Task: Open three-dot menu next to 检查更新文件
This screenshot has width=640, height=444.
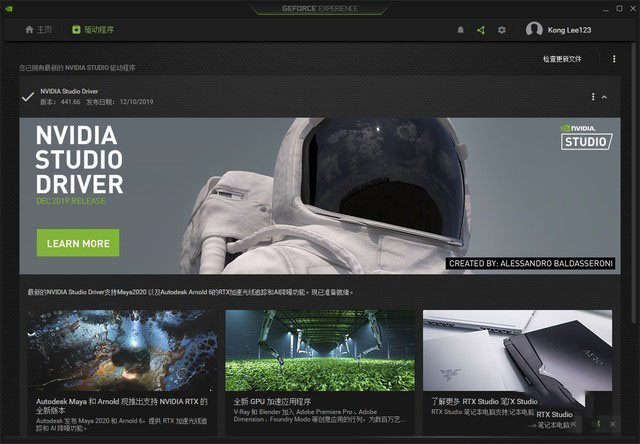Action: coord(614,59)
